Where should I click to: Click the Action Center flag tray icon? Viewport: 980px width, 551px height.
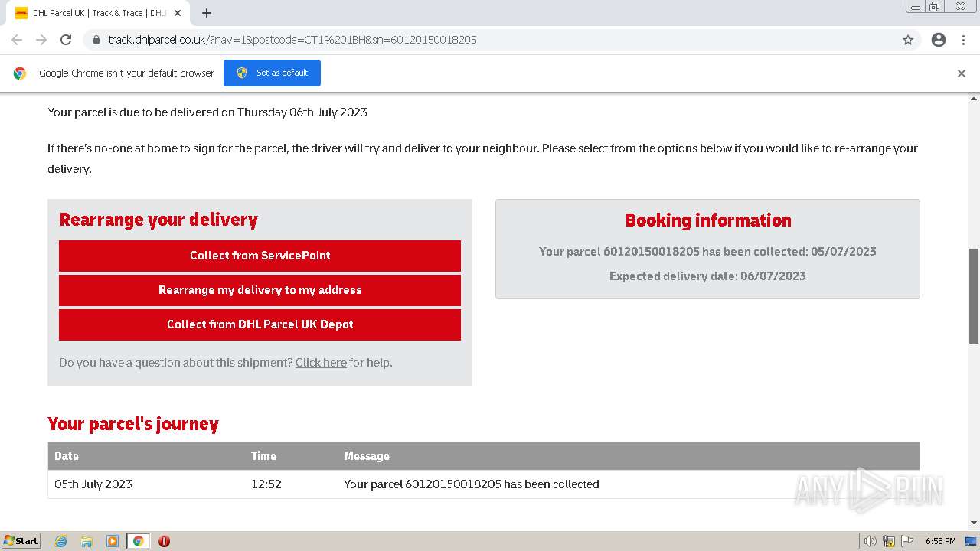pyautogui.click(x=907, y=541)
